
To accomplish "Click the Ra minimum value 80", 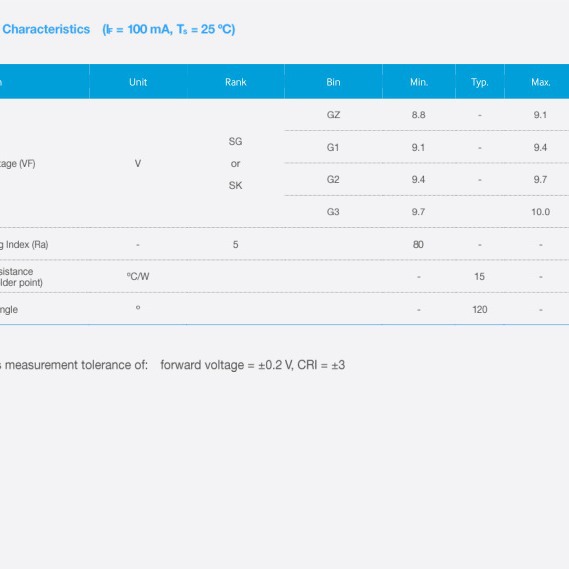I will [418, 244].
